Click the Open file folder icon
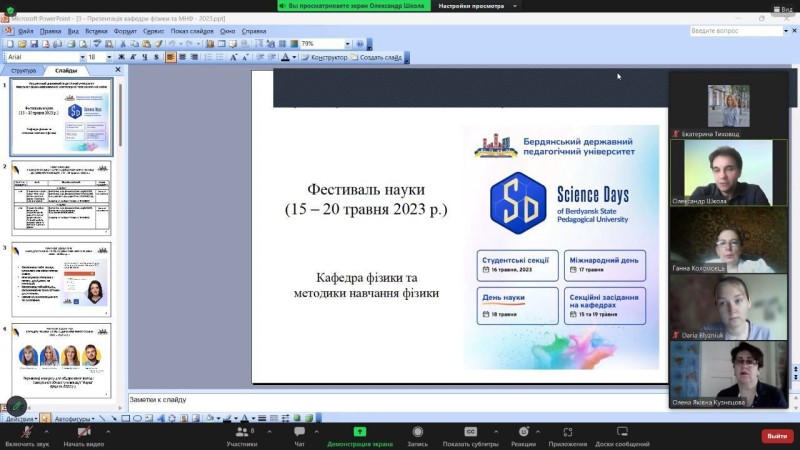This screenshot has height=450, width=800. pos(22,44)
